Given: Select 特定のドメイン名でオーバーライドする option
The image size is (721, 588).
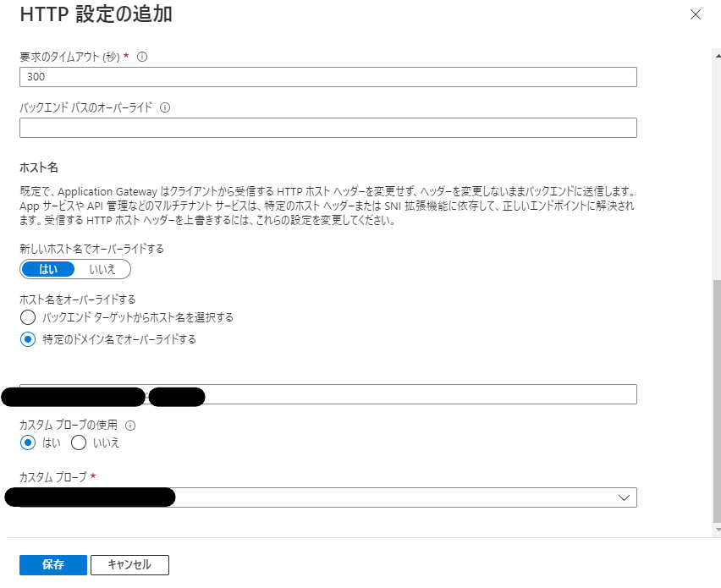Looking at the screenshot, I should (x=26, y=338).
